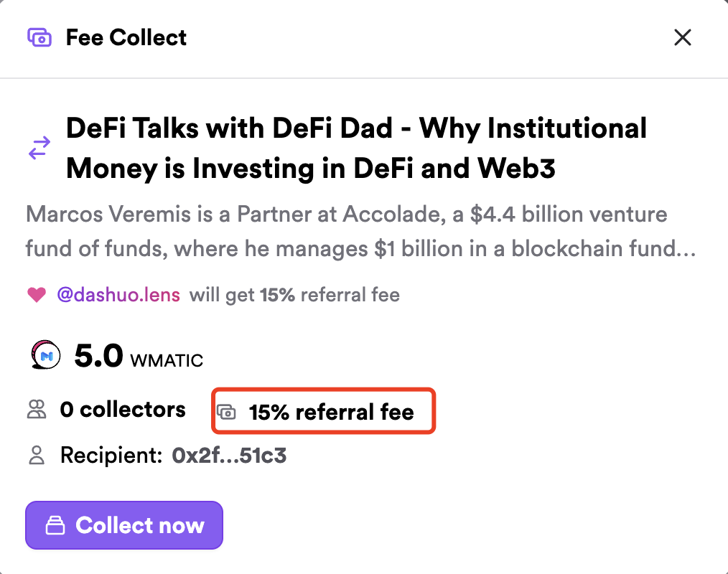Click the collectors people icon
Image resolution: width=728 pixels, height=574 pixels.
(x=37, y=410)
